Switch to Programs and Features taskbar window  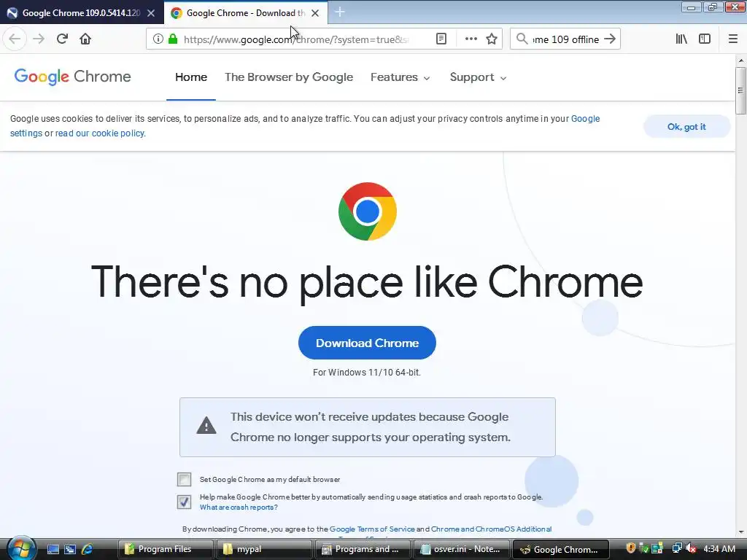[x=363, y=549]
